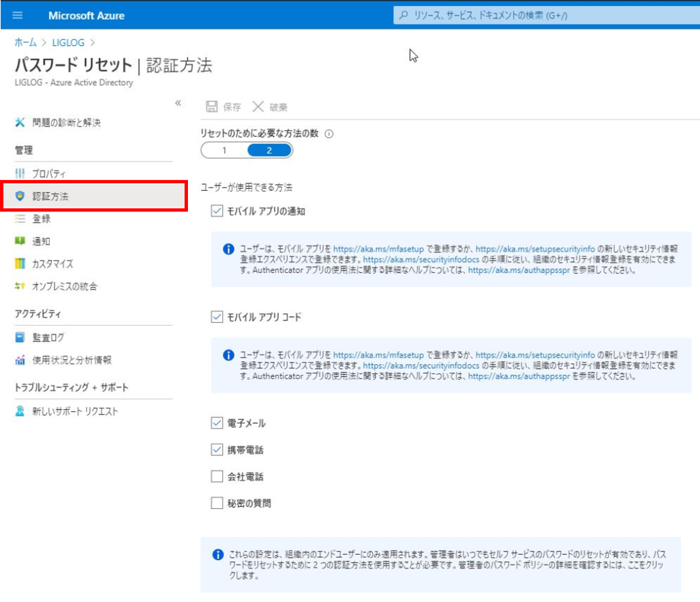700x602 pixels.
Task: Click the 使用状況と分析情報 chart icon
Action: pyautogui.click(x=20, y=360)
